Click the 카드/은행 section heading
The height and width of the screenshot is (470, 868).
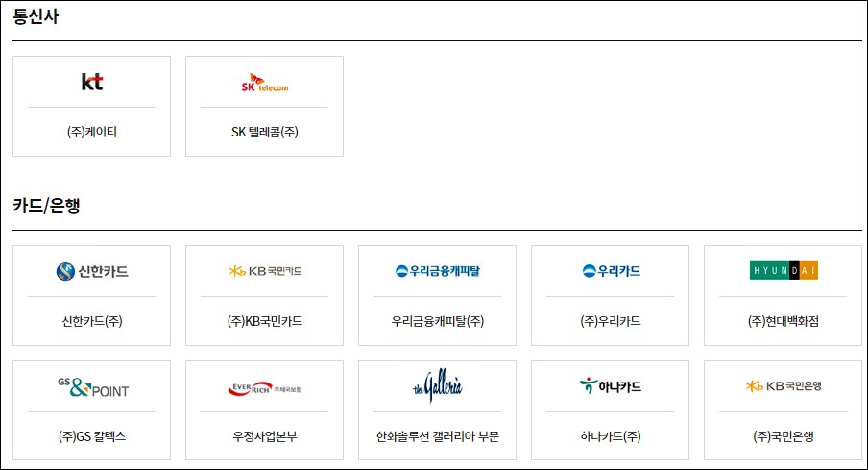46,206
